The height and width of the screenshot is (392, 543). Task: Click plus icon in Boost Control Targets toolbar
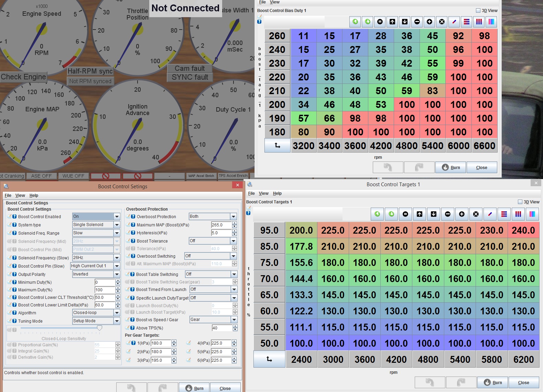pos(462,214)
